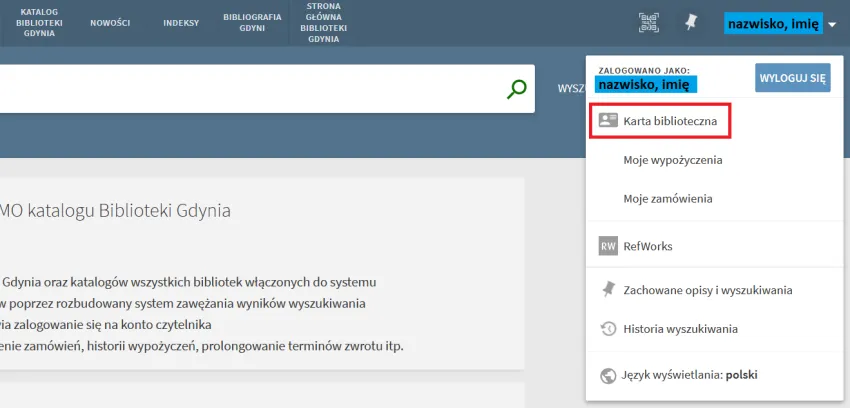Open Indeksy in the top navigation
The image size is (850, 408).
pos(181,22)
